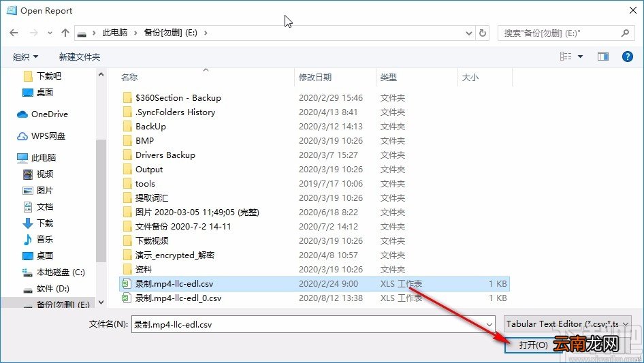Select 文件备份 2020-7-2 14-11 folder icon
This screenshot has height=363, width=644.
pos(127,227)
